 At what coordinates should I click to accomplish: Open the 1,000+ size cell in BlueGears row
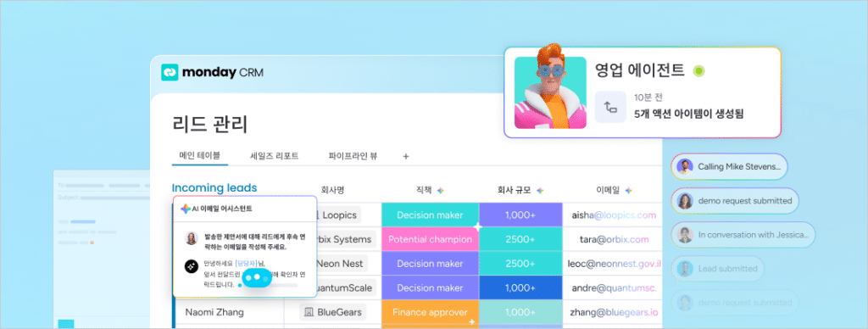click(x=520, y=312)
